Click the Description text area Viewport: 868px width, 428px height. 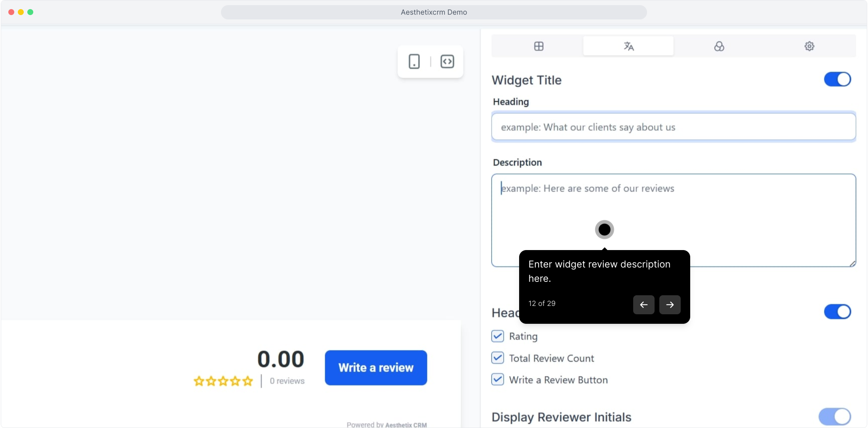point(674,220)
